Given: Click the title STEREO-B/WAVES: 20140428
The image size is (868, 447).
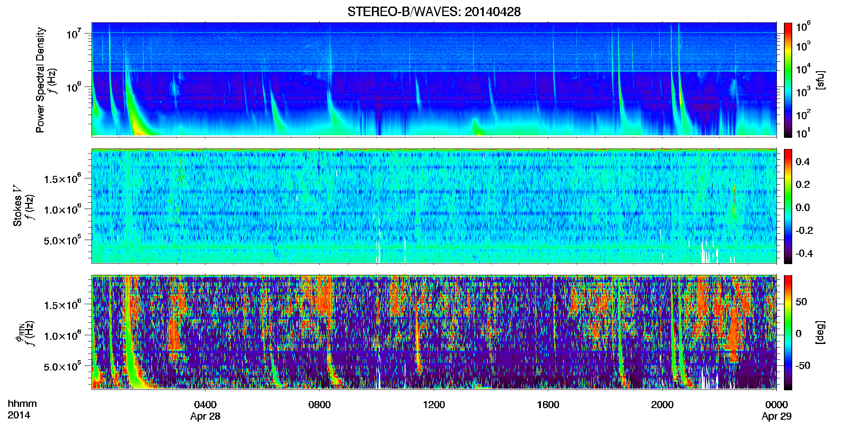Looking at the screenshot, I should 434,12.
